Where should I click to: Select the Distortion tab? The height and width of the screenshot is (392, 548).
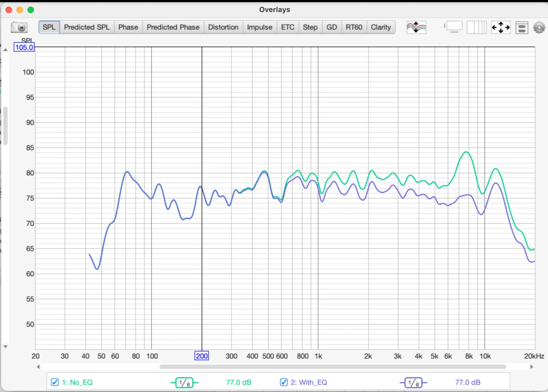click(x=223, y=27)
